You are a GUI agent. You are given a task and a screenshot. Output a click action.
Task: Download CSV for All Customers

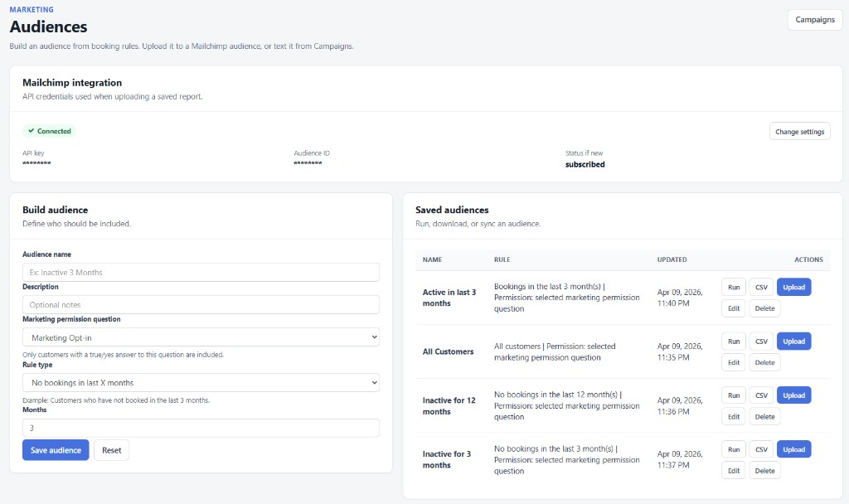pyautogui.click(x=761, y=342)
